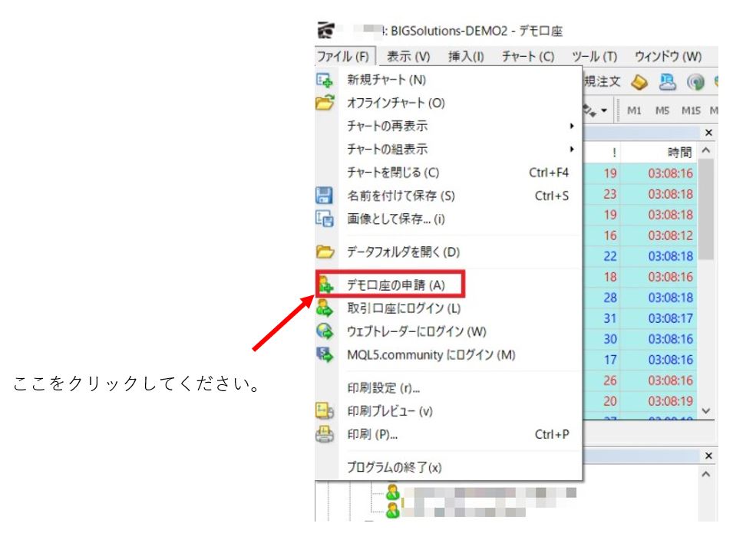Image resolution: width=756 pixels, height=553 pixels.
Task: Click the ウェブトレーダーにログイン globe icon
Action: (325, 331)
